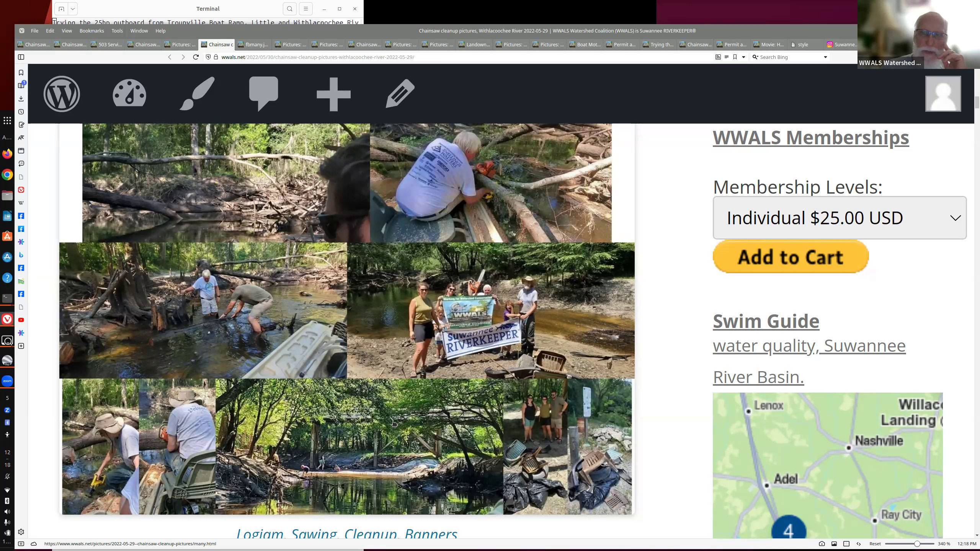Open the Customize paintbrush icon
Screen dimensions: 980x551
[x=197, y=94]
